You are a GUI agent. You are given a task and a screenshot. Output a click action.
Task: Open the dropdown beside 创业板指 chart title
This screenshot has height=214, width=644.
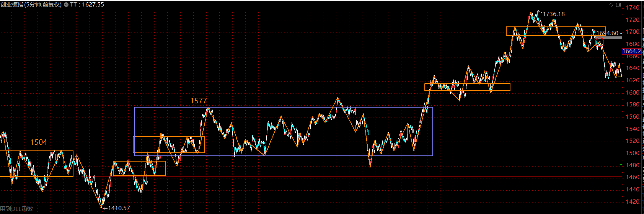[x=66, y=5]
